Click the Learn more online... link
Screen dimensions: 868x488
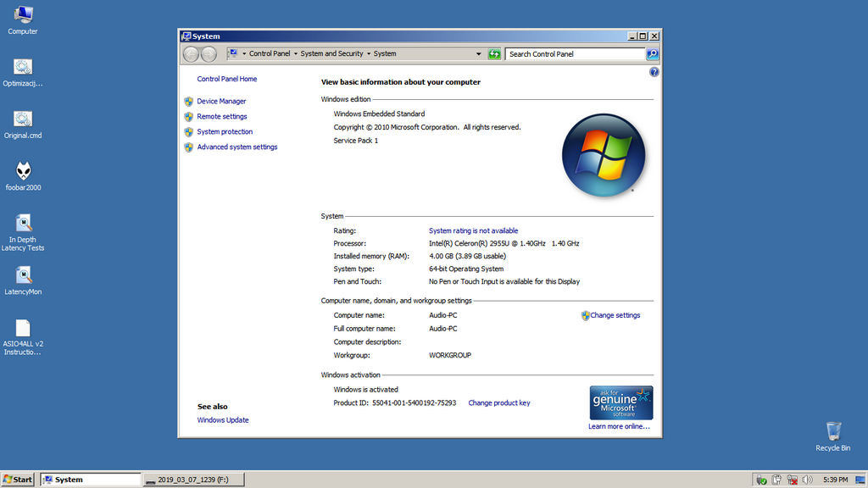click(619, 427)
